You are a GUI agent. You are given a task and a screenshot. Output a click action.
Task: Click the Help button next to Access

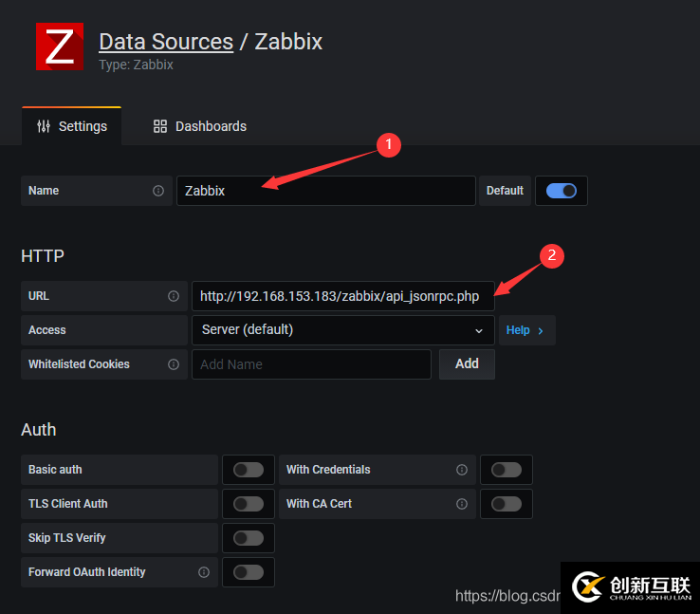click(x=526, y=330)
